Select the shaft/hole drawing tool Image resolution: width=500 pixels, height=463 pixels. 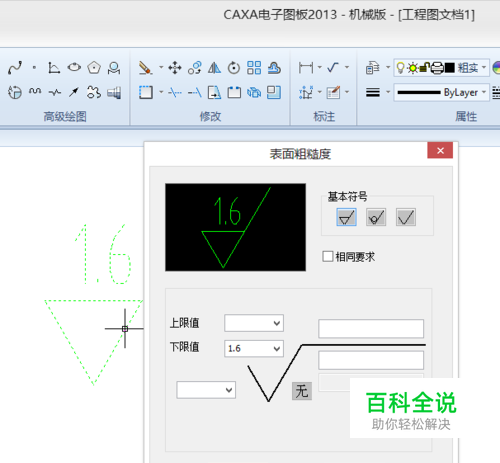(x=114, y=92)
